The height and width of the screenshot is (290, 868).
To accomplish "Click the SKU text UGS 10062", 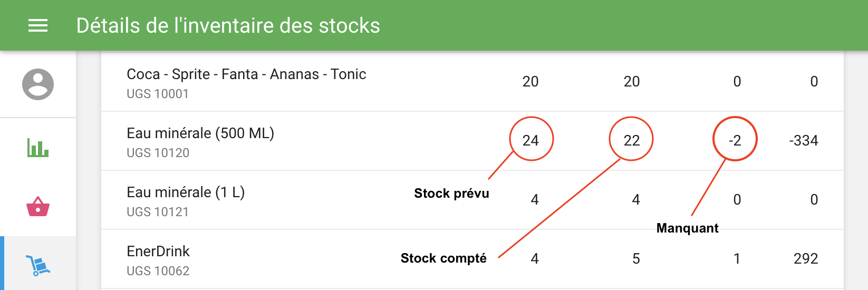I will click(158, 271).
